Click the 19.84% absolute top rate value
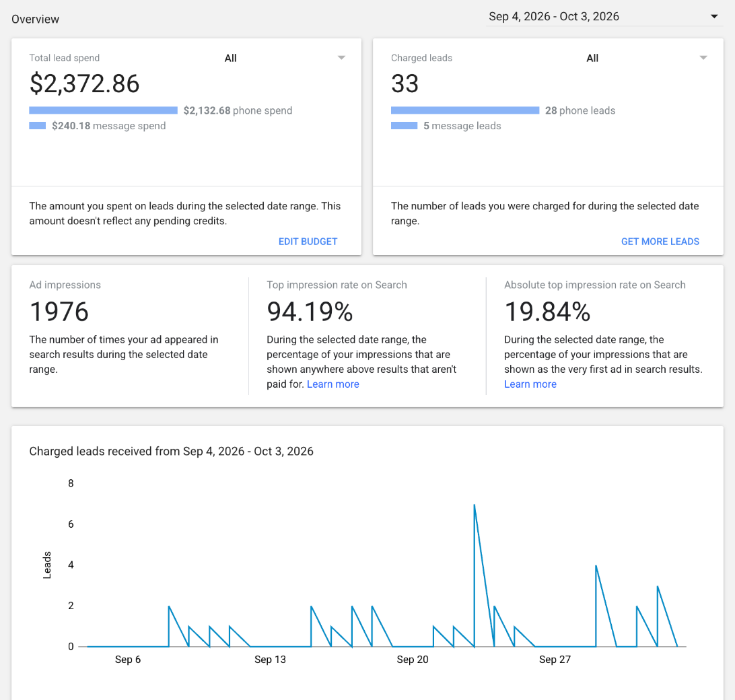The image size is (735, 700). 547,312
